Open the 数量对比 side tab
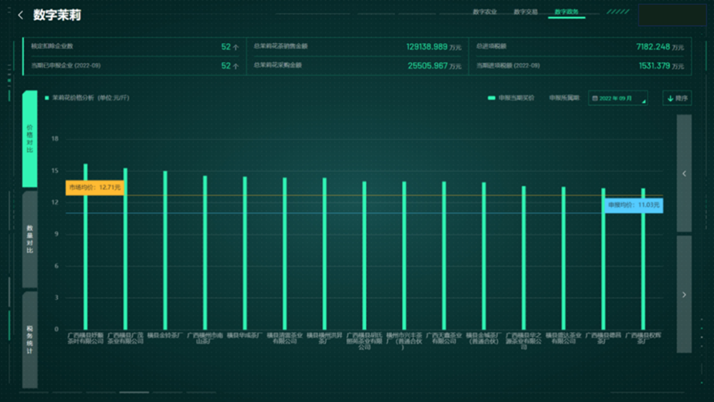 tap(30, 240)
